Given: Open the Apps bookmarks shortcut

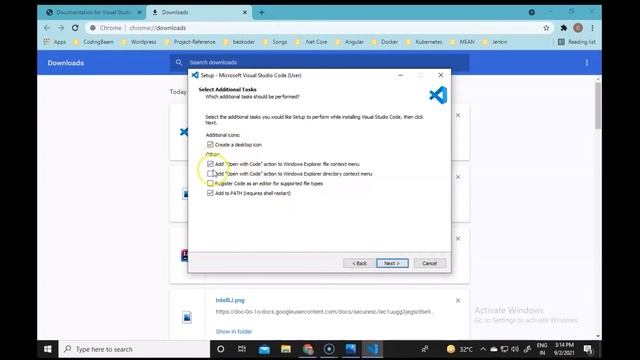Looking at the screenshot, I should tap(55, 42).
